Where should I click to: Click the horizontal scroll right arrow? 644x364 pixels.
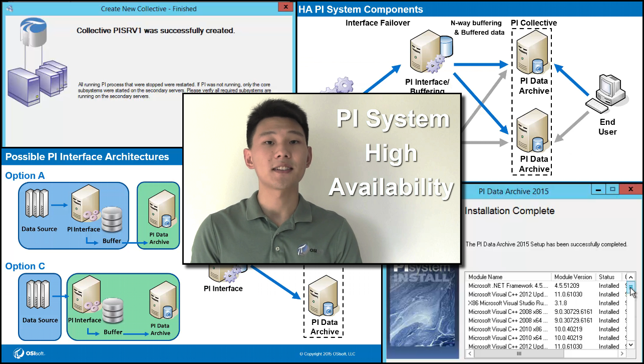622,354
